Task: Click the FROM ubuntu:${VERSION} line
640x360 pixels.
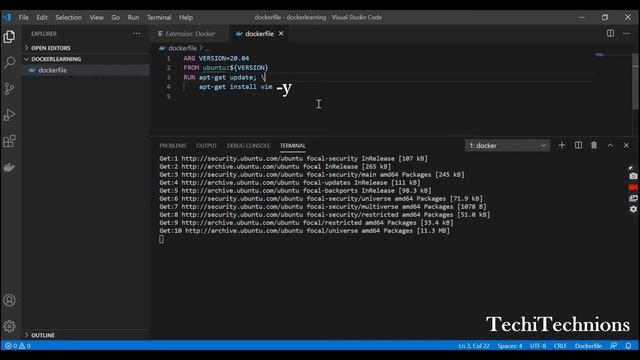Action: coord(226,68)
